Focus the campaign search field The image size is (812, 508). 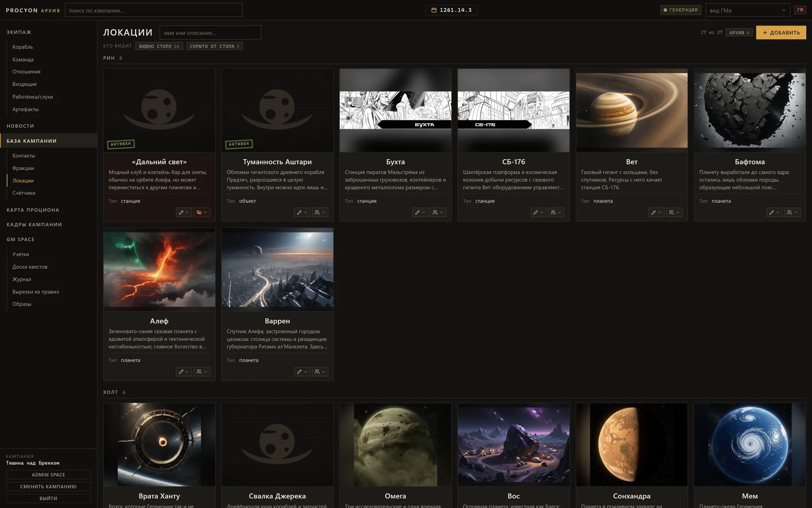pyautogui.click(x=153, y=10)
